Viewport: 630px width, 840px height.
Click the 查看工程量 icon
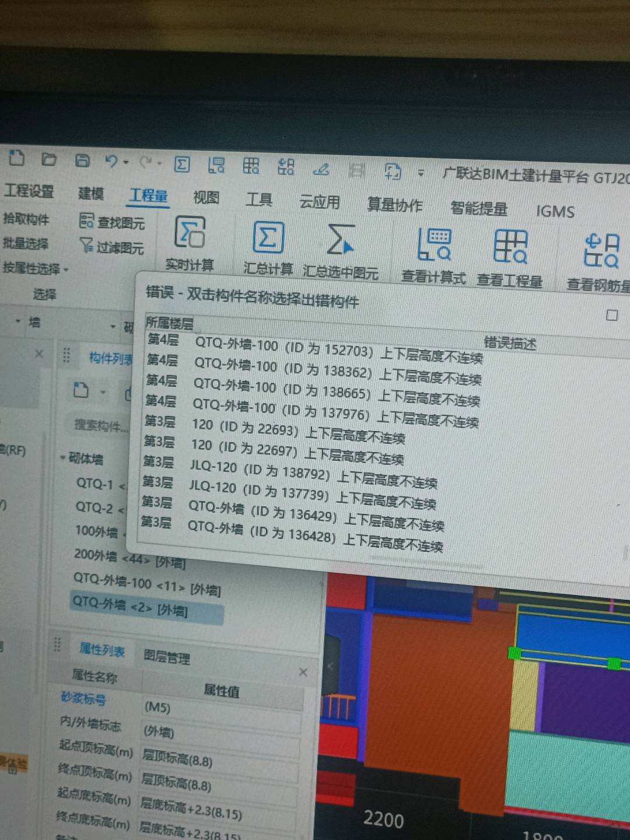tap(510, 247)
